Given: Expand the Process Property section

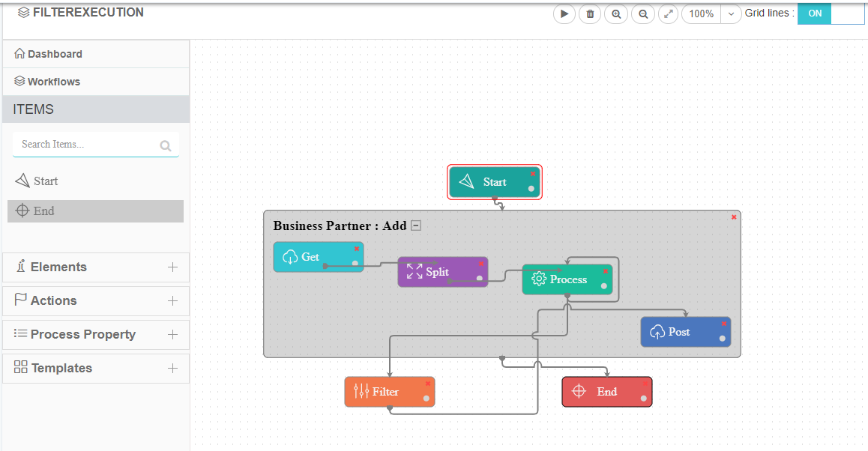Looking at the screenshot, I should (172, 335).
